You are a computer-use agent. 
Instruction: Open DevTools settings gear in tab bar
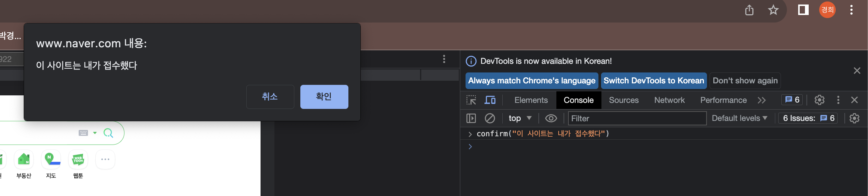tap(820, 100)
